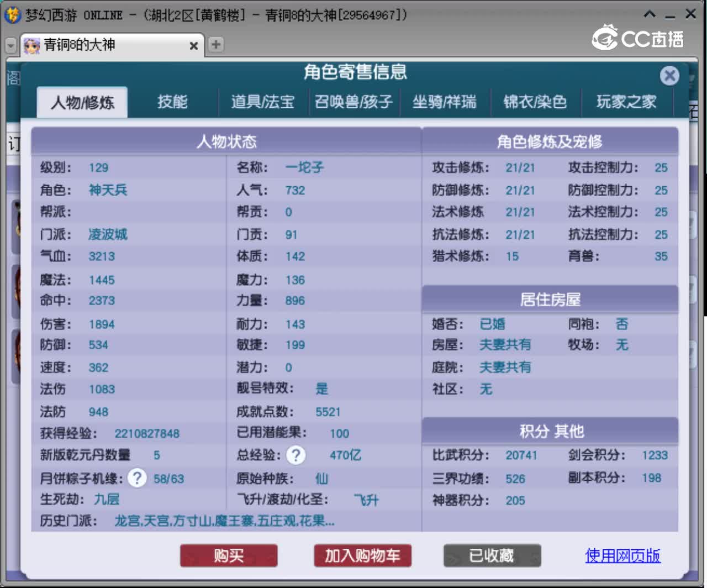Viewport: 707px width, 588px height.
Task: Click the 历史门派 list 龙宫,天宫,方寸山...
Action: 224,521
